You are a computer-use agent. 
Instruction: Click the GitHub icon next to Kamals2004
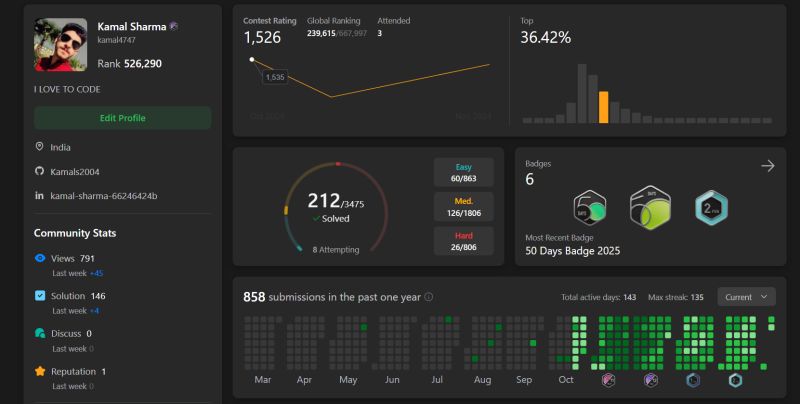pos(39,171)
